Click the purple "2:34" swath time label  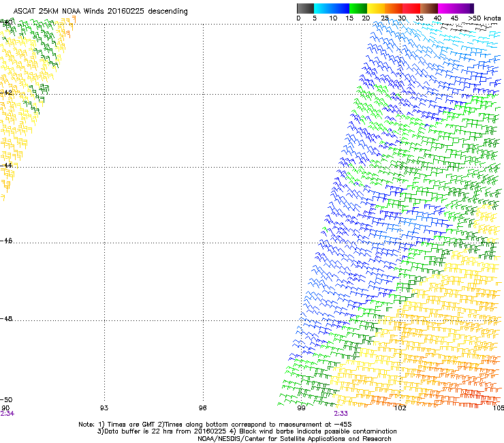(7, 414)
